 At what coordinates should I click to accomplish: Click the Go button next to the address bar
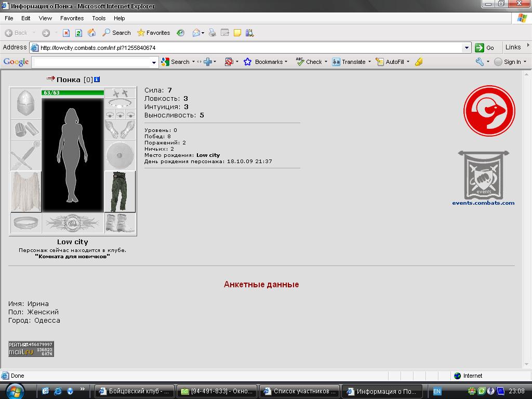[485, 48]
